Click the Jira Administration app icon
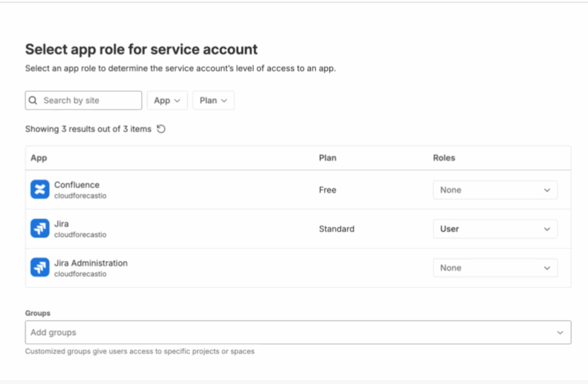 click(40, 268)
